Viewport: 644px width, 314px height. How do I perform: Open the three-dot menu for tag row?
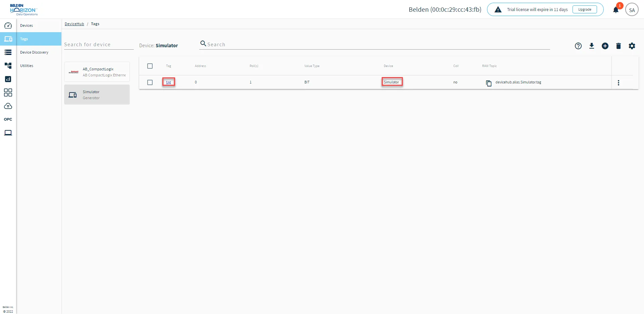tap(619, 82)
